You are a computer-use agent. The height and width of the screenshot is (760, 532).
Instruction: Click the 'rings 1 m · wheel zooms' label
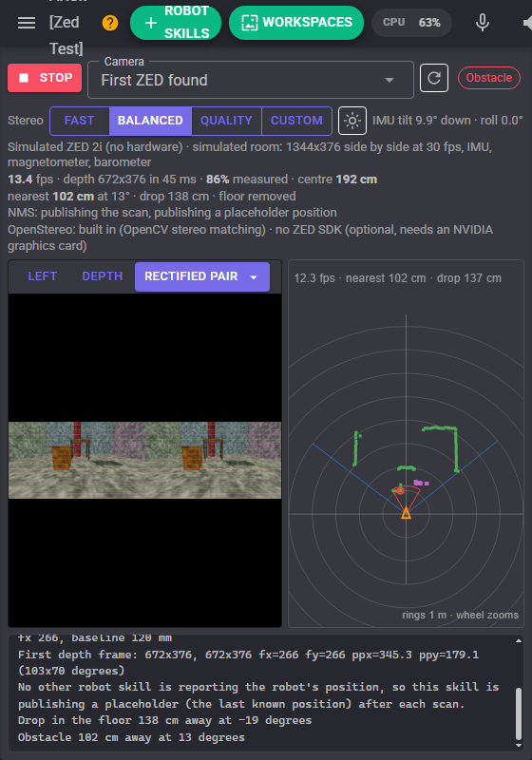tap(460, 615)
